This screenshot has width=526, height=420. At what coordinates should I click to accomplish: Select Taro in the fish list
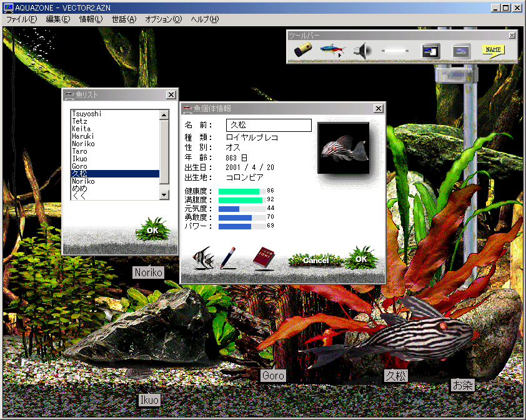tap(115, 151)
